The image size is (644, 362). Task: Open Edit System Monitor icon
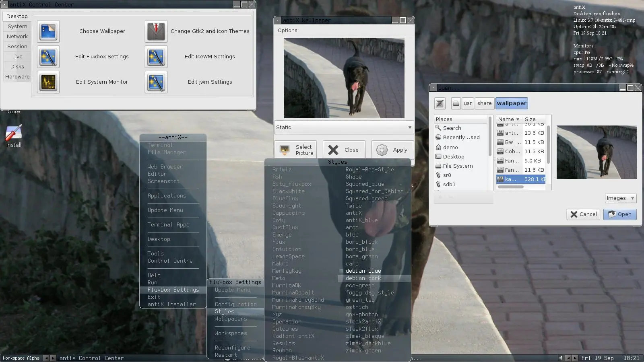48,82
